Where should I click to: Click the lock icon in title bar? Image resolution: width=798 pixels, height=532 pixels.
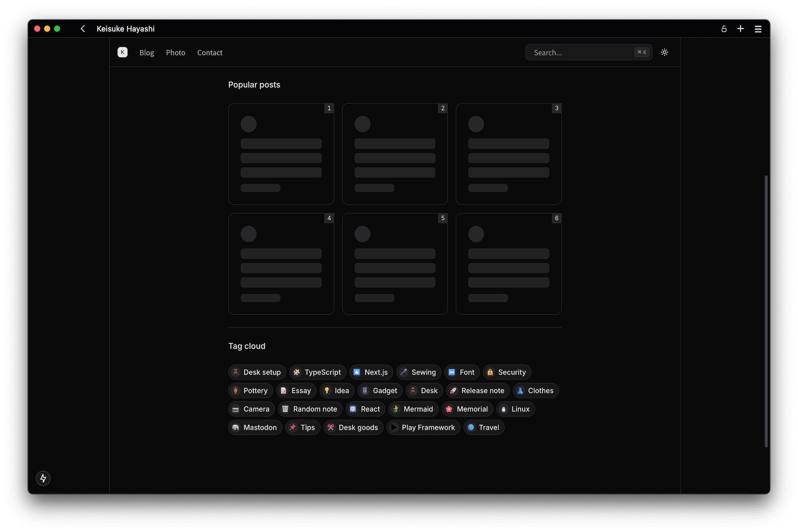click(724, 29)
